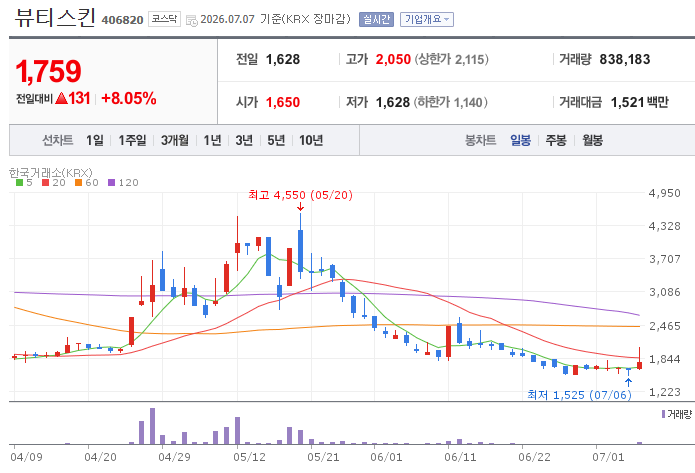695x473 pixels.
Task: Click the 최고 4,550 (05/20) annotation
Action: 301,195
